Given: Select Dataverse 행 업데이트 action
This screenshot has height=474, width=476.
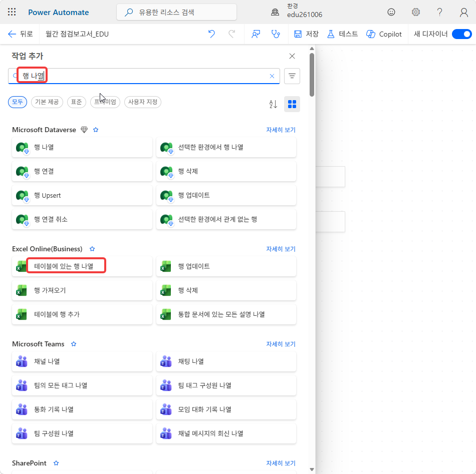Looking at the screenshot, I should coord(226,195).
